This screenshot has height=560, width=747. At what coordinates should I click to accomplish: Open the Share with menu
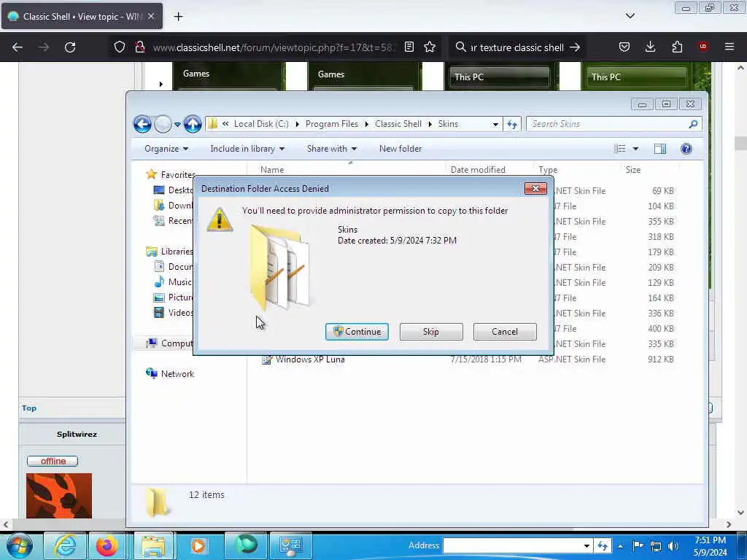pos(332,149)
